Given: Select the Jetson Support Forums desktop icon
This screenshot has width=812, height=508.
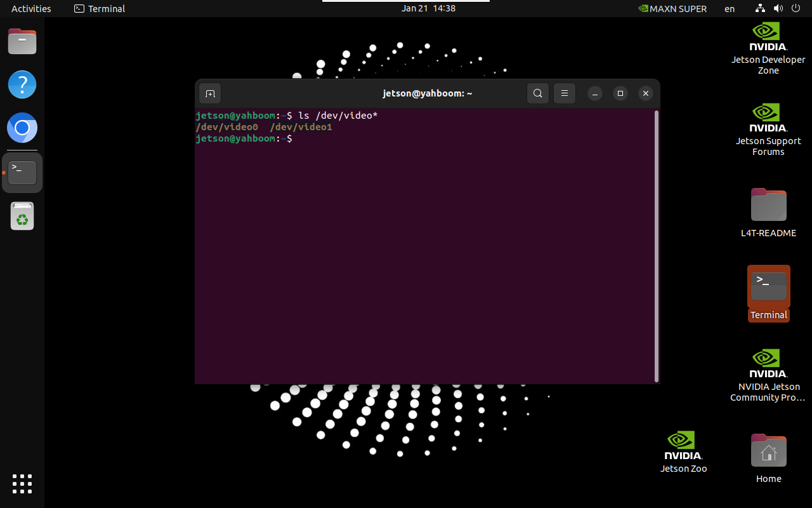Looking at the screenshot, I should tap(768, 130).
